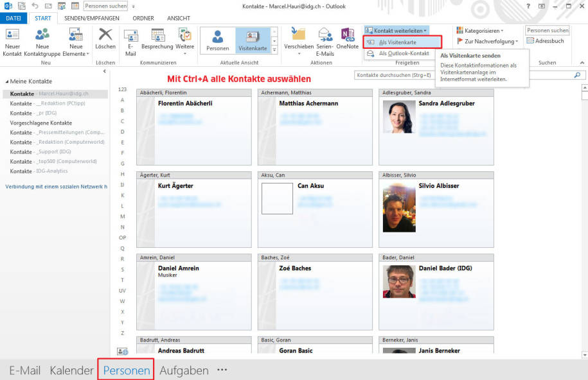The height and width of the screenshot is (380, 588).
Task: Open the DATEI tab
Action: 13,18
